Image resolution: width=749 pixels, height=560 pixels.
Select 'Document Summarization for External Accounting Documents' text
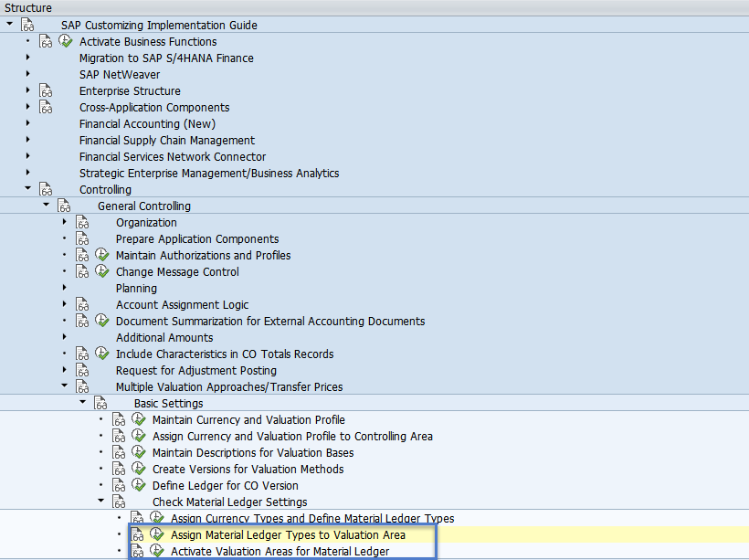coord(270,321)
